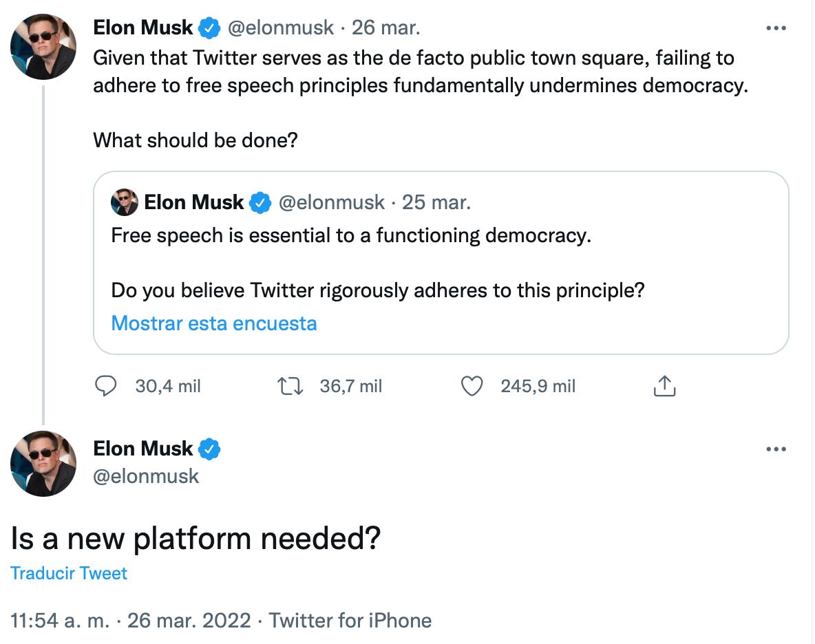Click verified badge on top tweet

tap(209, 28)
